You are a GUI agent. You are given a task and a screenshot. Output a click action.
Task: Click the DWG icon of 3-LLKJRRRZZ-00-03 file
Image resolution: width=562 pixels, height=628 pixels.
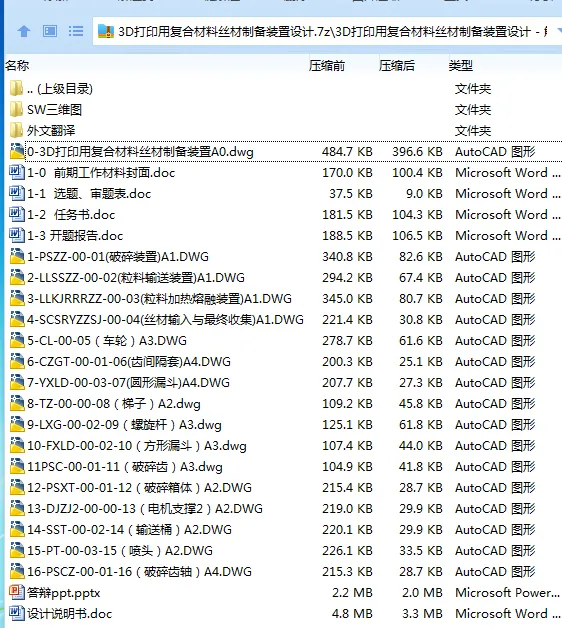click(17, 298)
